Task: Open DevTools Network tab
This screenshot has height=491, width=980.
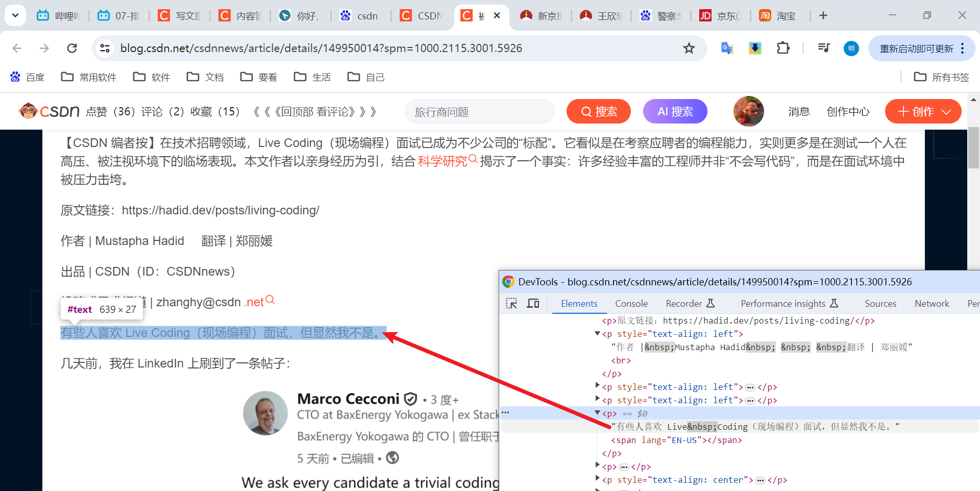Action: [932, 303]
